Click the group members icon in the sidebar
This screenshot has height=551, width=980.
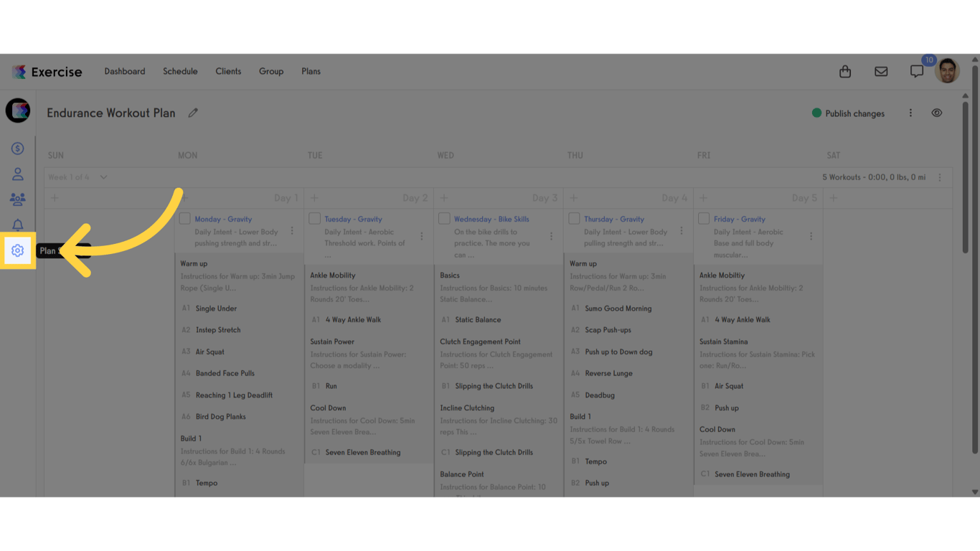coord(17,199)
